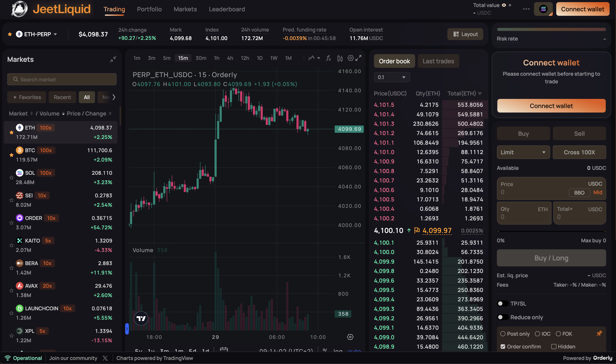
Task: Click the Solana chain selector icon
Action: (543, 9)
